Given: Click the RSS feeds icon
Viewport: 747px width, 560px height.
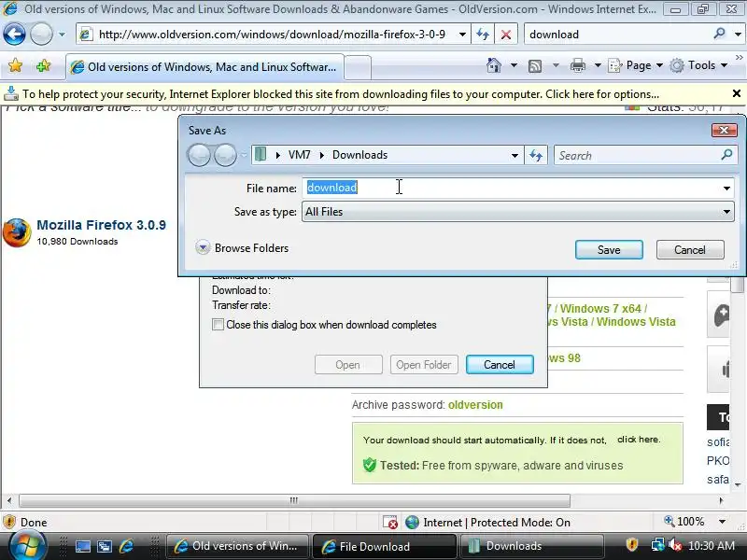Looking at the screenshot, I should coord(535,65).
